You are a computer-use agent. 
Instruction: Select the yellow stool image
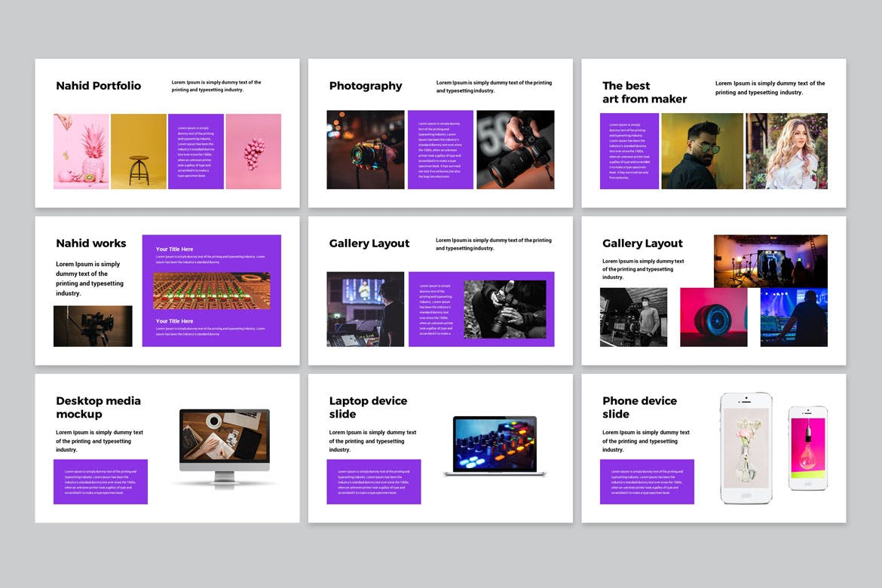(138, 152)
